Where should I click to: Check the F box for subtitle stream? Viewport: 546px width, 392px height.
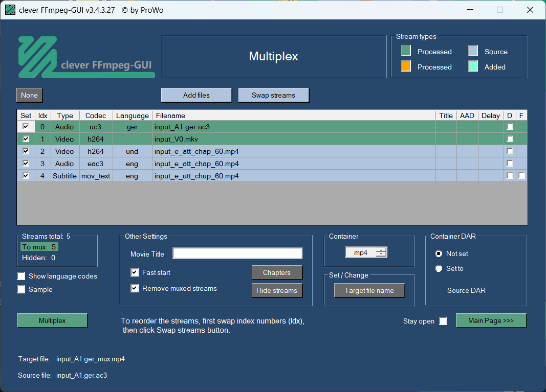pos(521,176)
